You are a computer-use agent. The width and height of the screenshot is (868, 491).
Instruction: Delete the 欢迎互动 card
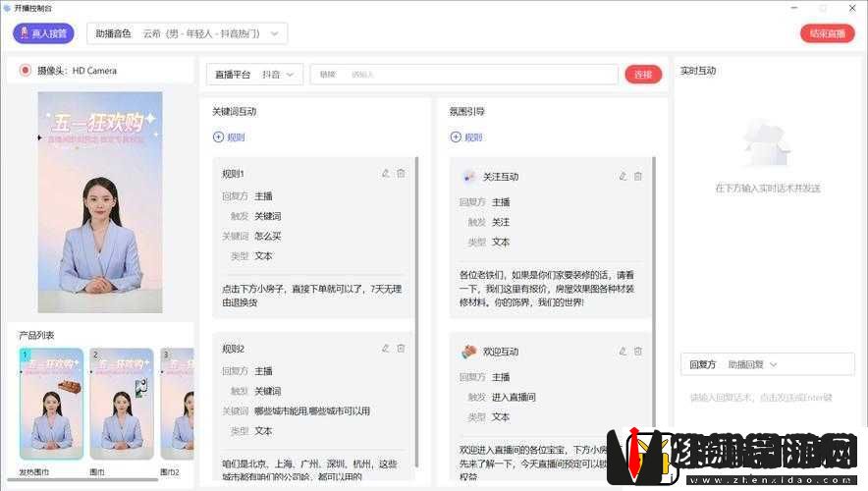[637, 351]
